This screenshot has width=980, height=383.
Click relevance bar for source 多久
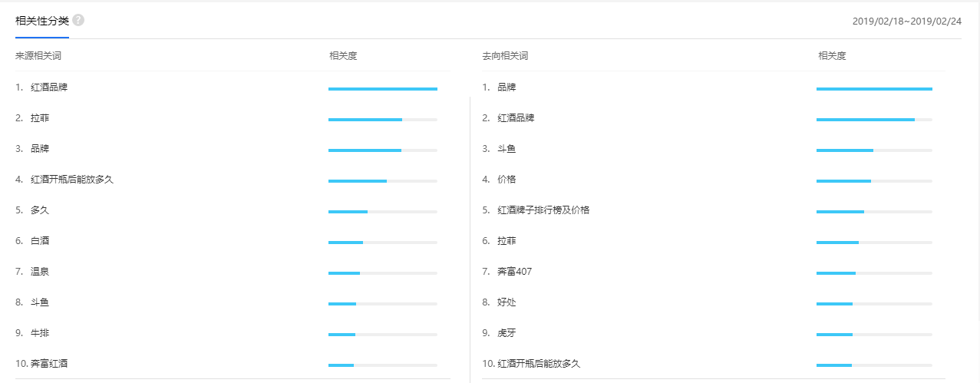(382, 212)
